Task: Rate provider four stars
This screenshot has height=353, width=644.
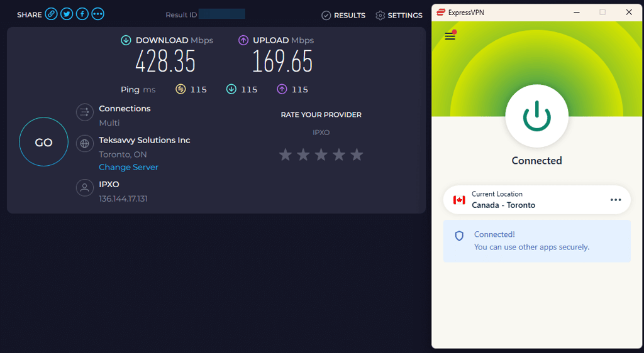Action: (x=339, y=155)
